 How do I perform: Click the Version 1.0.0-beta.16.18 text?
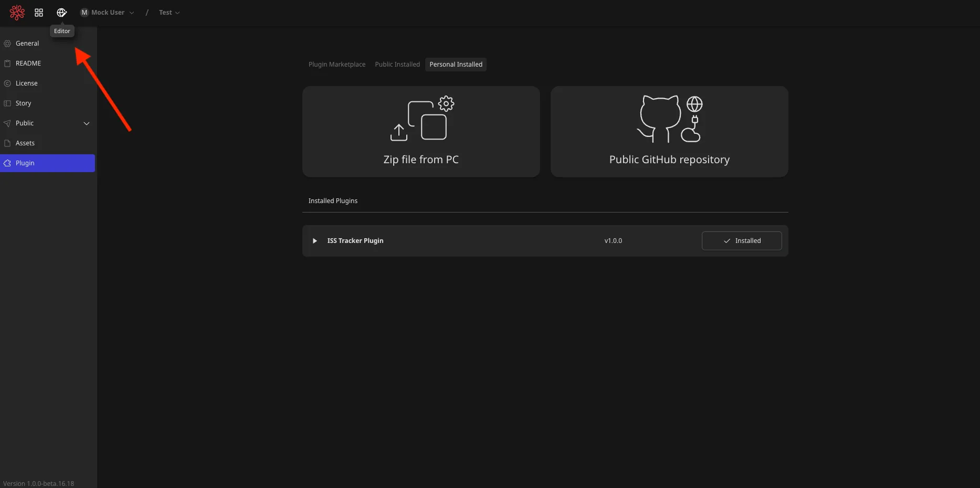39,483
